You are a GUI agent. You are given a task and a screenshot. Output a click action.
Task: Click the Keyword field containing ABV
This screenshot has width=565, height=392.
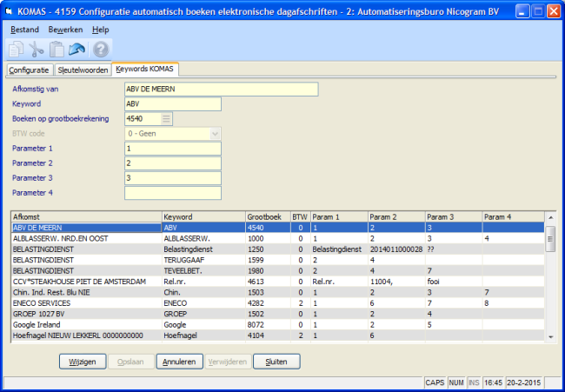coord(173,104)
